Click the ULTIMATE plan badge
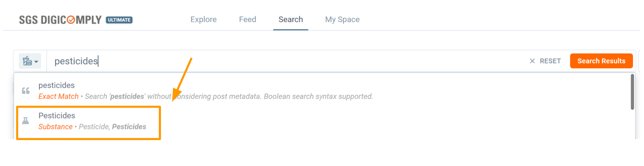Viewport: 644px width, 166px height. pyautogui.click(x=119, y=20)
